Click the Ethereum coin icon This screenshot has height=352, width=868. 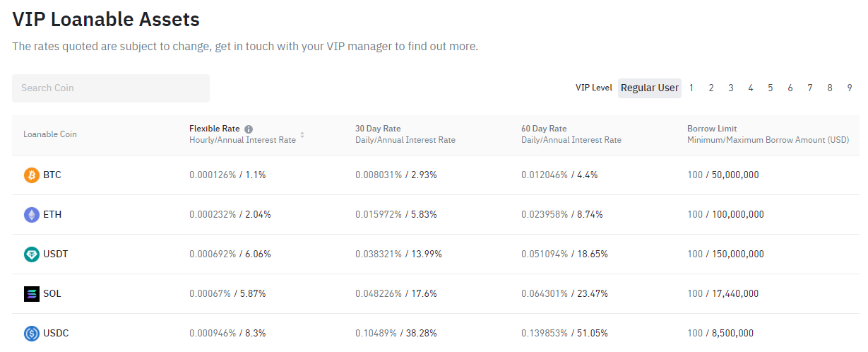click(x=32, y=214)
